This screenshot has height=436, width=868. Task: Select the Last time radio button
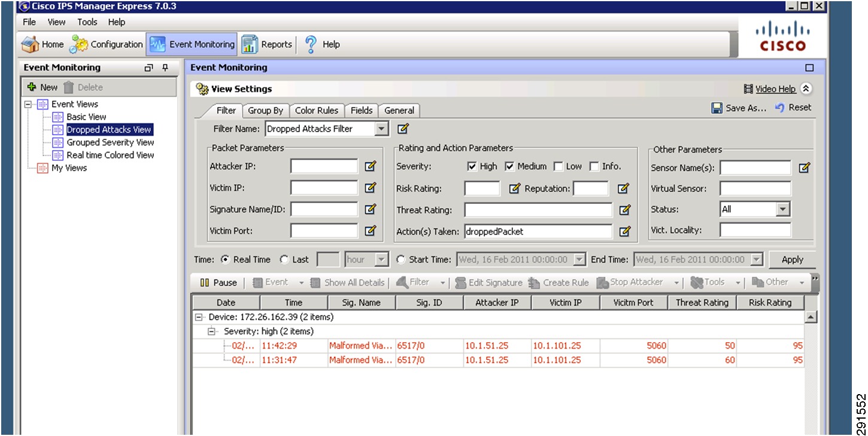pos(284,260)
